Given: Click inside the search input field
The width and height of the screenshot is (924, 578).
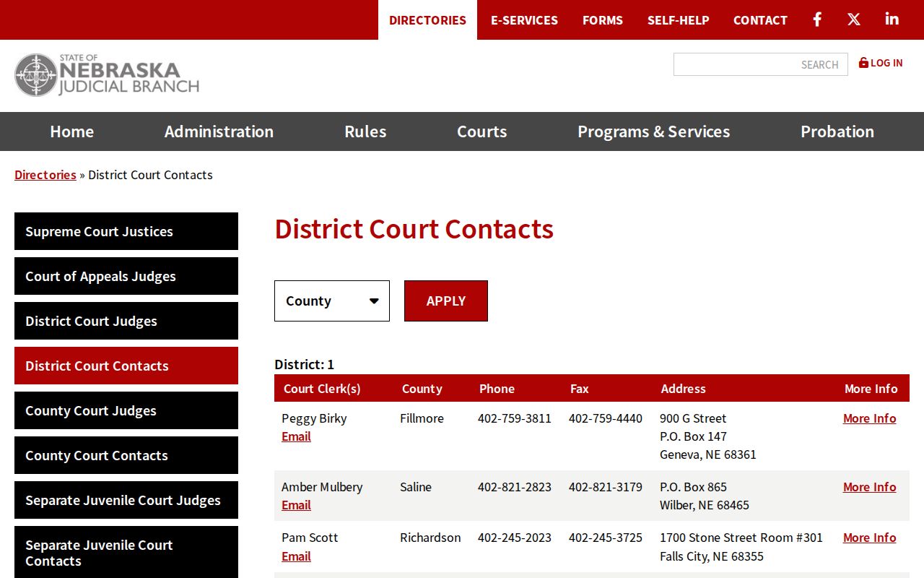Looking at the screenshot, I should [761, 64].
